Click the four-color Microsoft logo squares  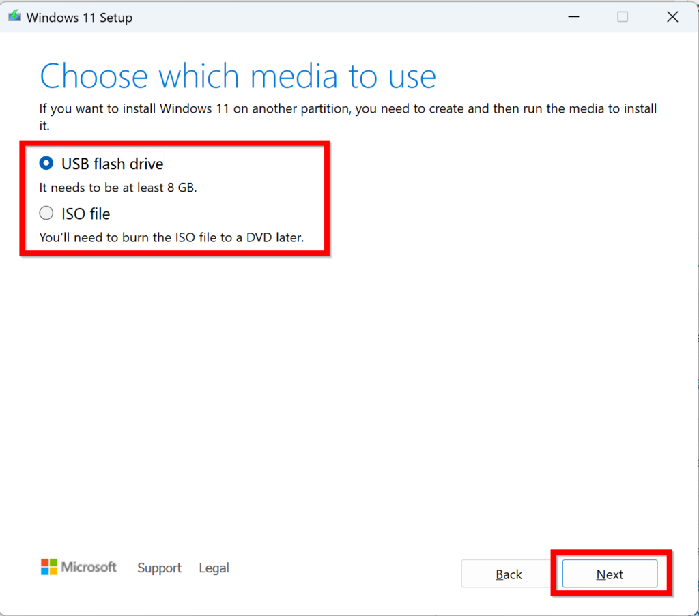pyautogui.click(x=49, y=567)
